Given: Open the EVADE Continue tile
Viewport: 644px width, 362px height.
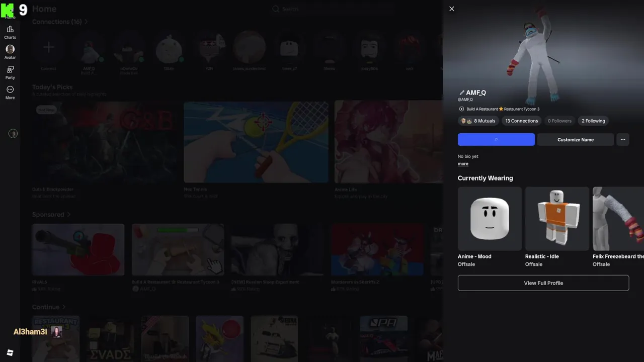Looking at the screenshot, I should pyautogui.click(x=110, y=338).
